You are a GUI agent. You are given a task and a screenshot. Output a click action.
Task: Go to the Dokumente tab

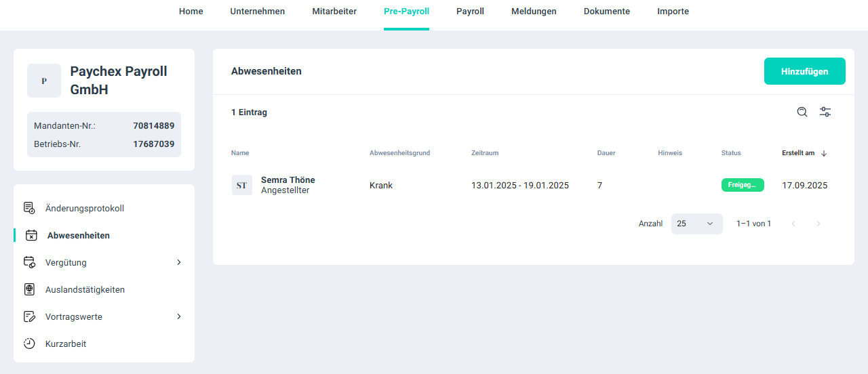point(606,12)
